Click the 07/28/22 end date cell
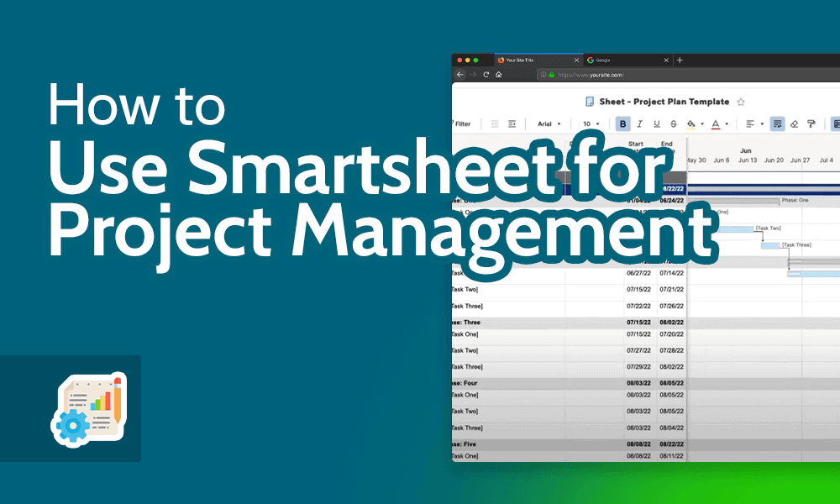840x504 pixels. (x=672, y=350)
